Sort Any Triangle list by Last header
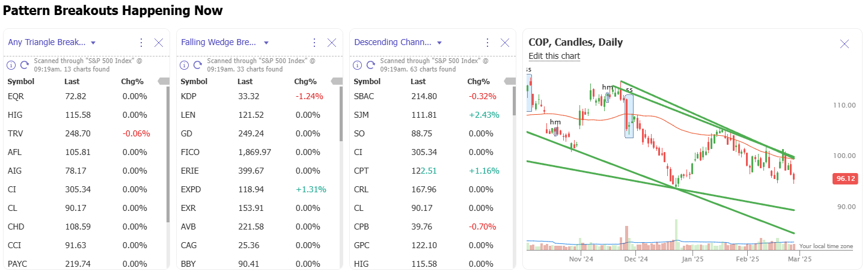 point(72,82)
